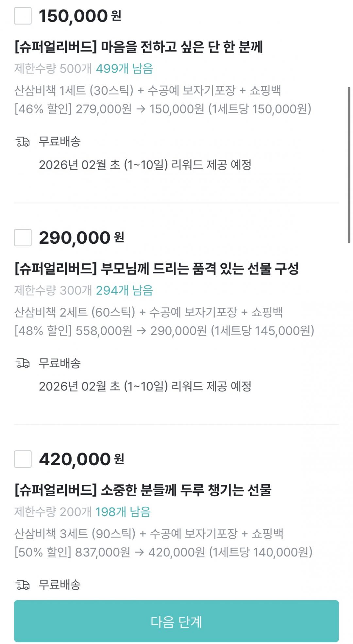353x644 pixels.
Task: Select the 420,000원 reward checkbox
Action: 23,459
